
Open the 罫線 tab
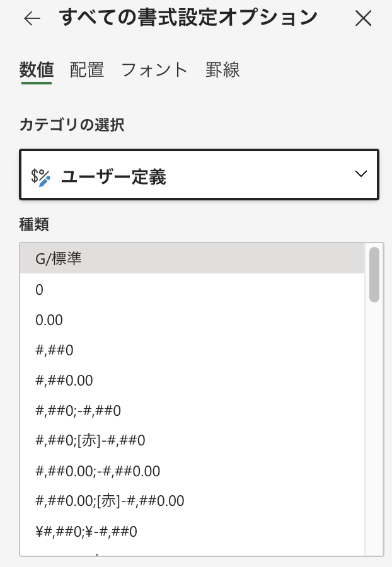click(222, 70)
